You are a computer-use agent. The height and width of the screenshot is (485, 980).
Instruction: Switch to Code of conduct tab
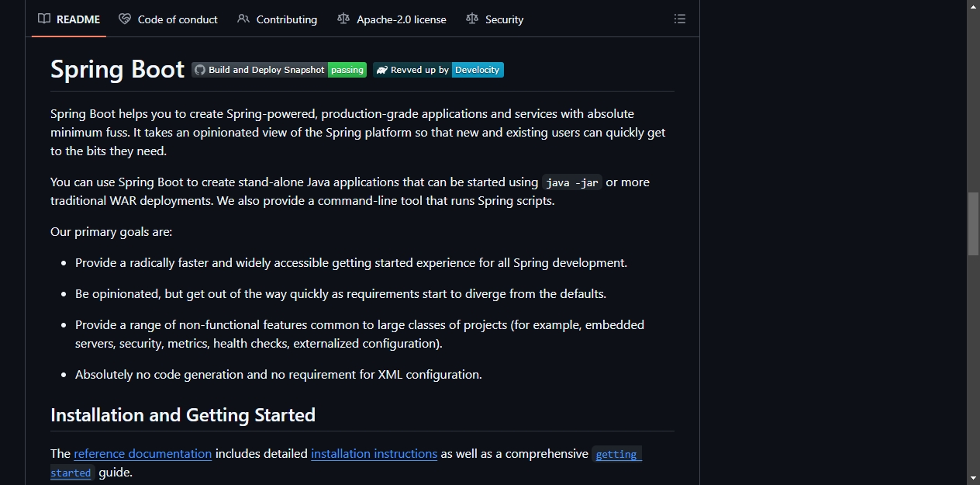168,19
